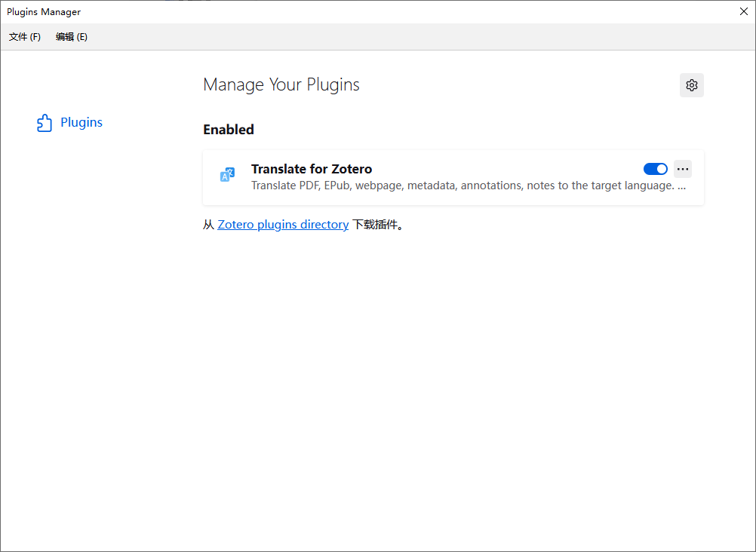
Task: Click the Translate for Zotero plugin title
Action: (x=312, y=169)
